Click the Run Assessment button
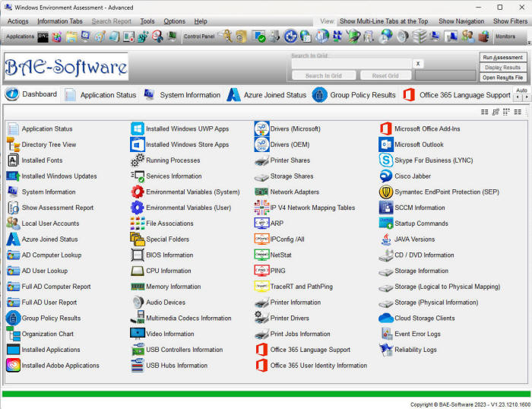 (x=503, y=57)
